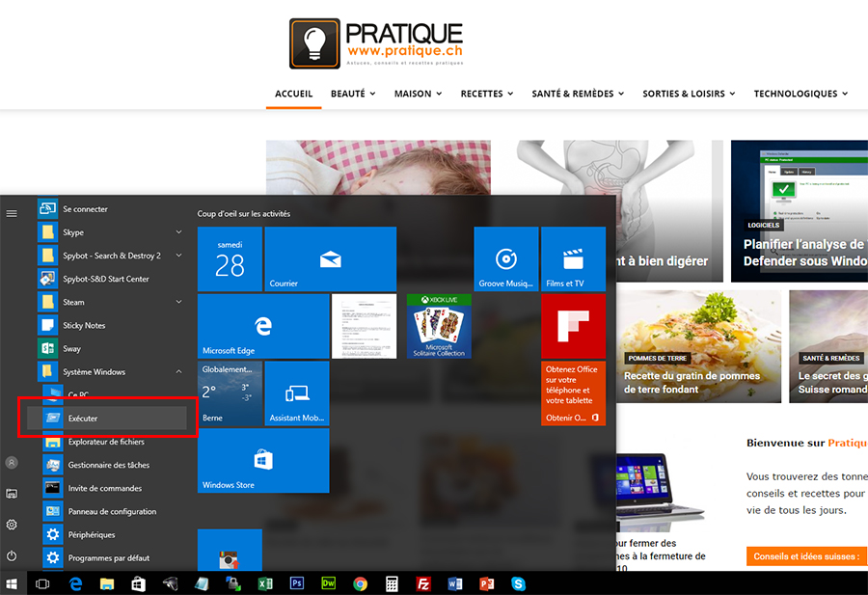Launch Google Chrome from the taskbar
The height and width of the screenshot is (595, 868).
361,584
